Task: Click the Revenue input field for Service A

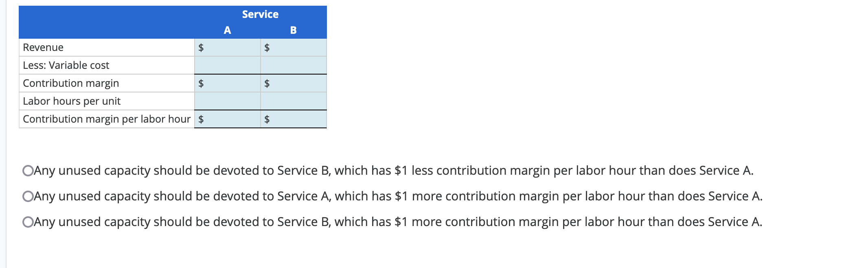Action: pos(228,47)
